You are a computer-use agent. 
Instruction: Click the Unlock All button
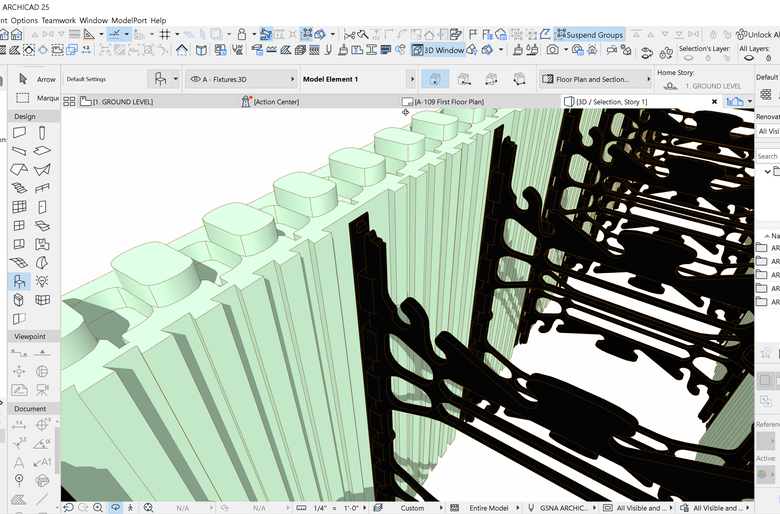tap(750, 35)
